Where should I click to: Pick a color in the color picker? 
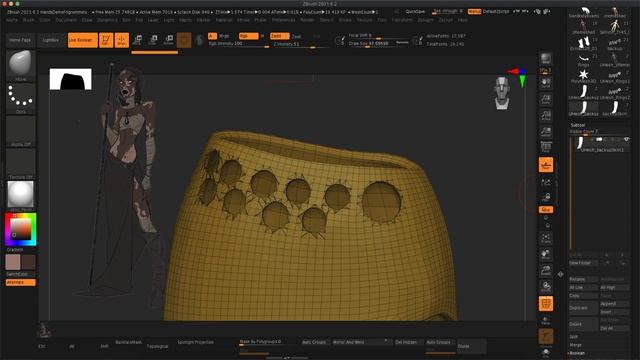(x=20, y=229)
